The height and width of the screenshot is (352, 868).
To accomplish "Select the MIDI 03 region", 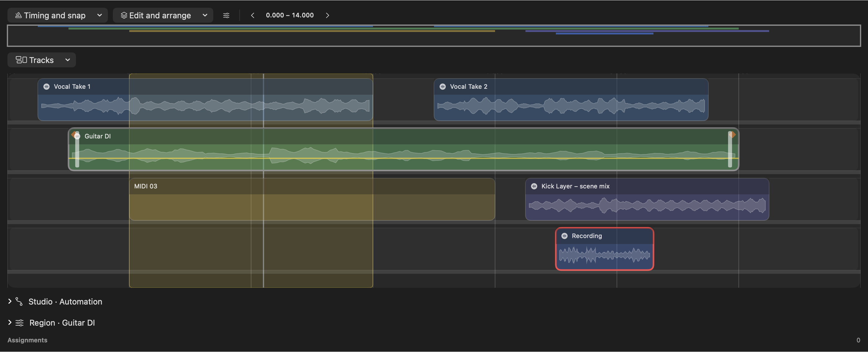I will [x=312, y=200].
